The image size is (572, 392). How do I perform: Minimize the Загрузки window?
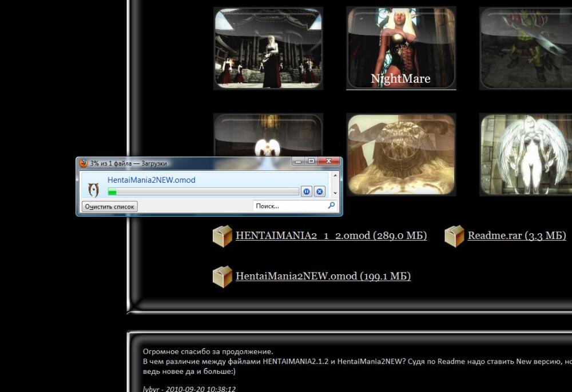(299, 161)
